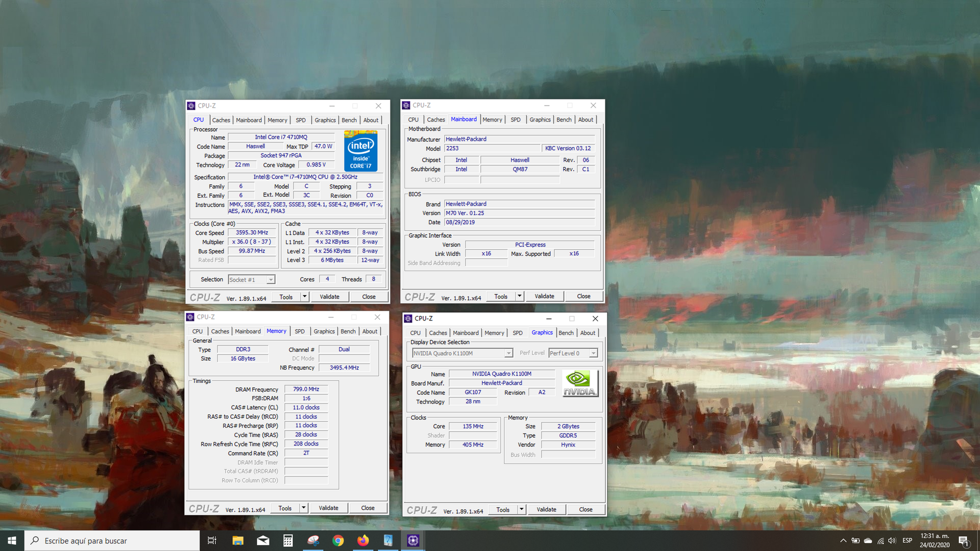Click Validate in CPU window
The image size is (980, 551).
tap(329, 296)
